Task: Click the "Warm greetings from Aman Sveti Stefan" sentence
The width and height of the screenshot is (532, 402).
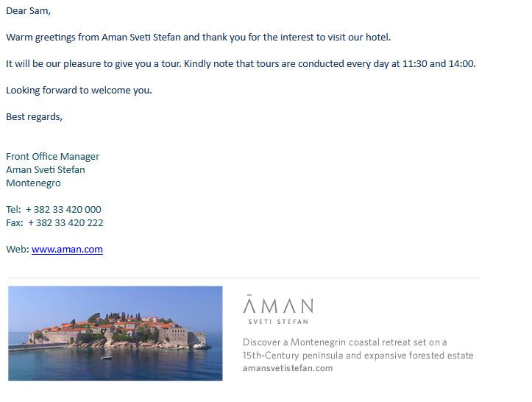Action: click(102, 38)
